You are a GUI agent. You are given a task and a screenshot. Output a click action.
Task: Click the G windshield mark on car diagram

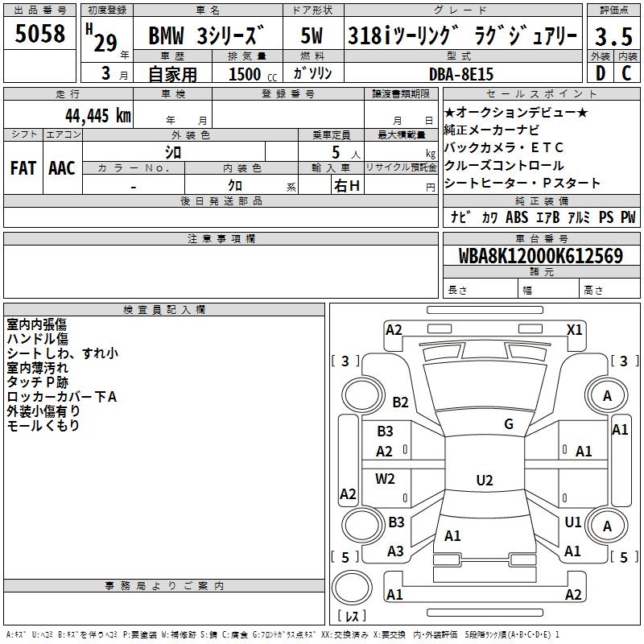click(x=508, y=424)
